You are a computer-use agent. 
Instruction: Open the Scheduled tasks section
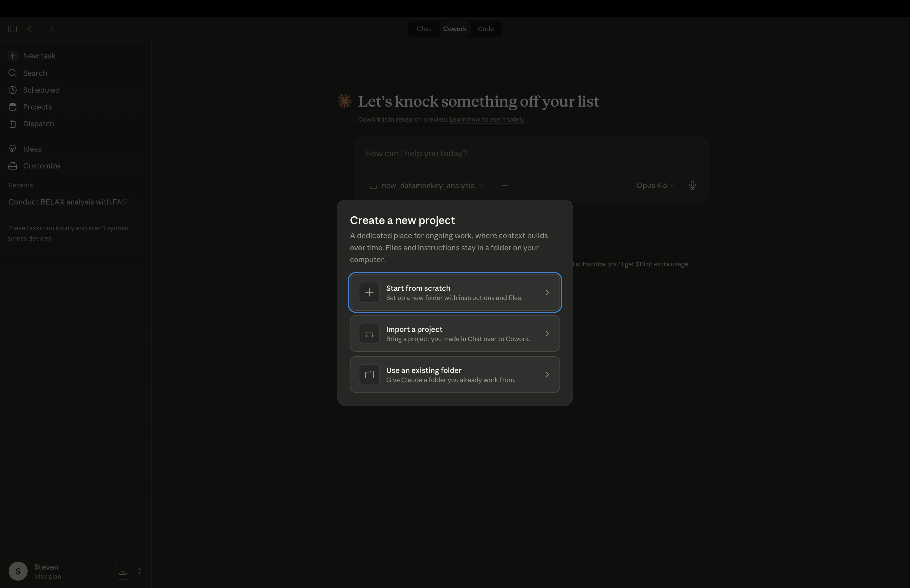(x=41, y=90)
